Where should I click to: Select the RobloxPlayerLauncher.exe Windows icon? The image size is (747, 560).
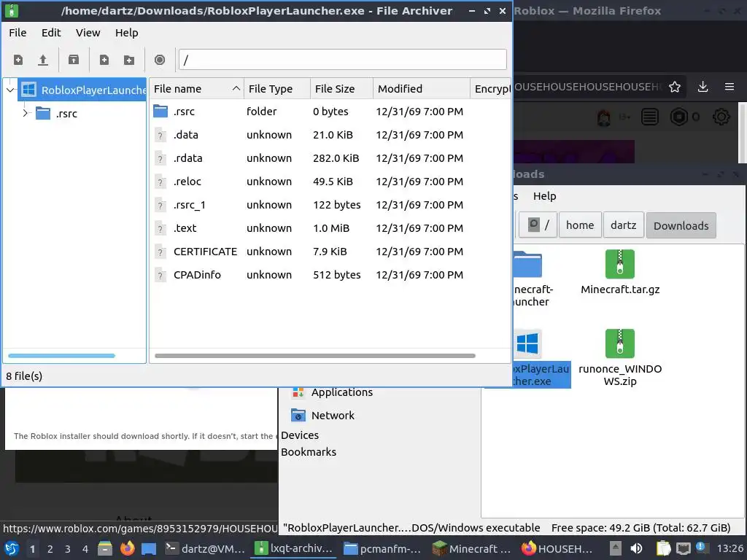[x=528, y=343]
